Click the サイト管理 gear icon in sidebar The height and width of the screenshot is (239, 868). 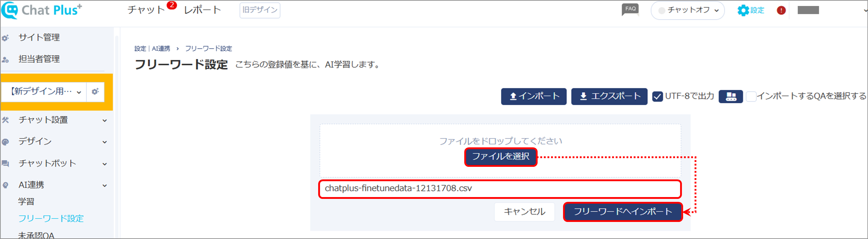point(5,38)
